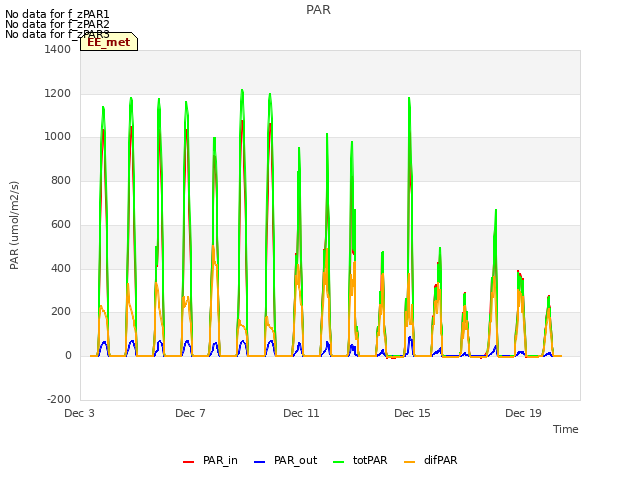Screen dimensions: 640x480
Task: Click the -200 y-axis tick label
Action: [59, 400]
